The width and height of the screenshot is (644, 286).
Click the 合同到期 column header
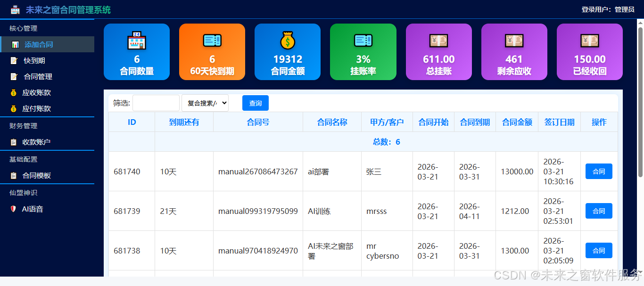pos(475,122)
